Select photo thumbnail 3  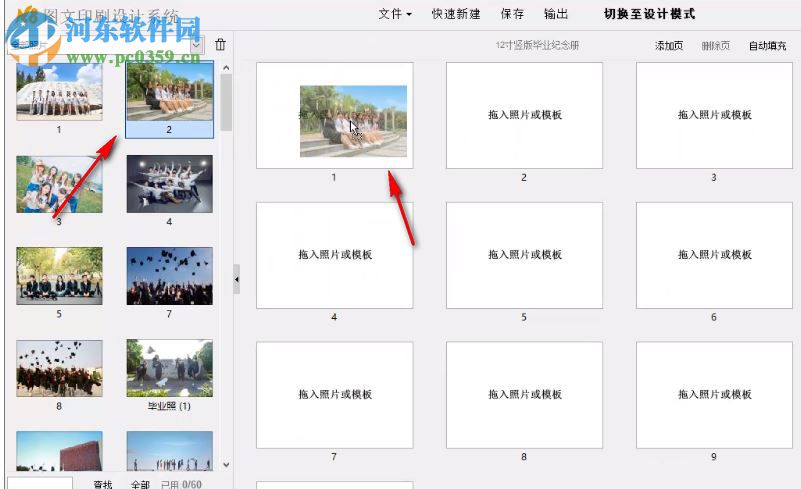tap(59, 184)
